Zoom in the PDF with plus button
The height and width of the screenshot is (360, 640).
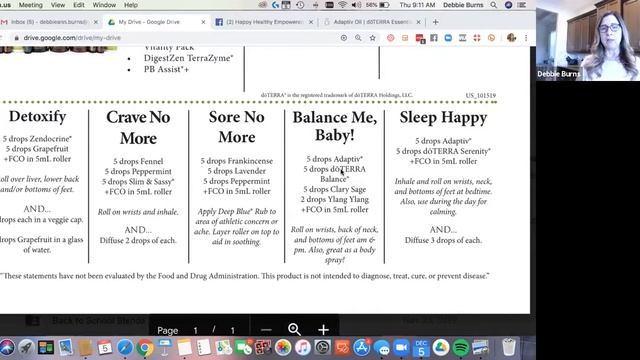pos(323,329)
